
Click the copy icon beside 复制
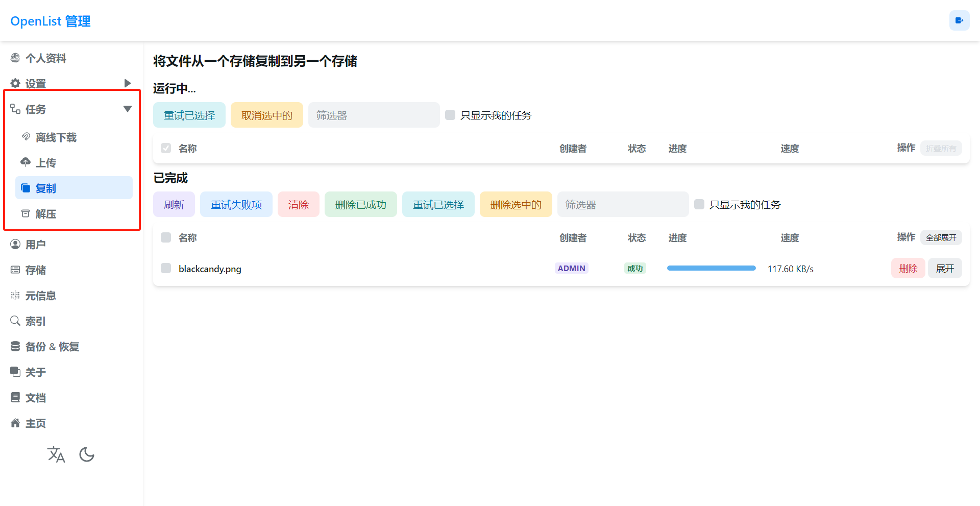click(x=26, y=188)
